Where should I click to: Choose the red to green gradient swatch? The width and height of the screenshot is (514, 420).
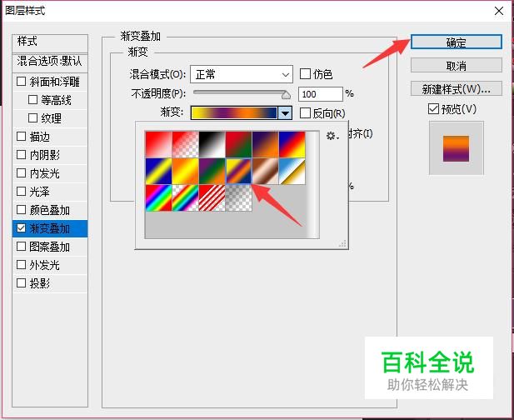[x=238, y=144]
